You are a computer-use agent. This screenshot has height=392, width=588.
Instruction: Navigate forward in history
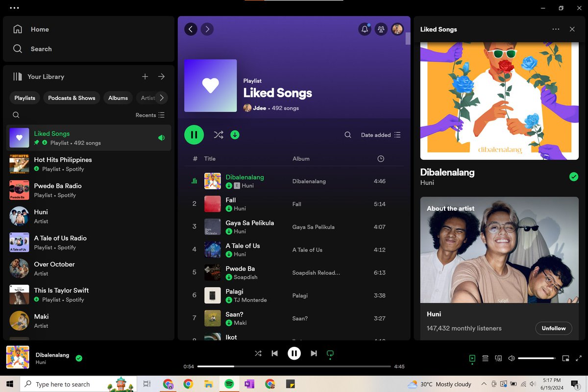point(207,29)
